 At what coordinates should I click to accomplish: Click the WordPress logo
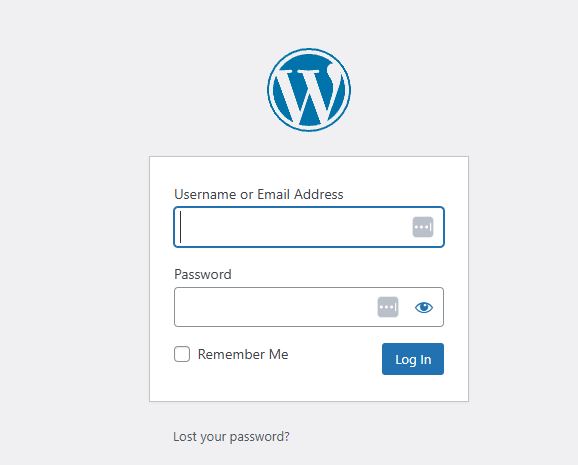tap(309, 90)
